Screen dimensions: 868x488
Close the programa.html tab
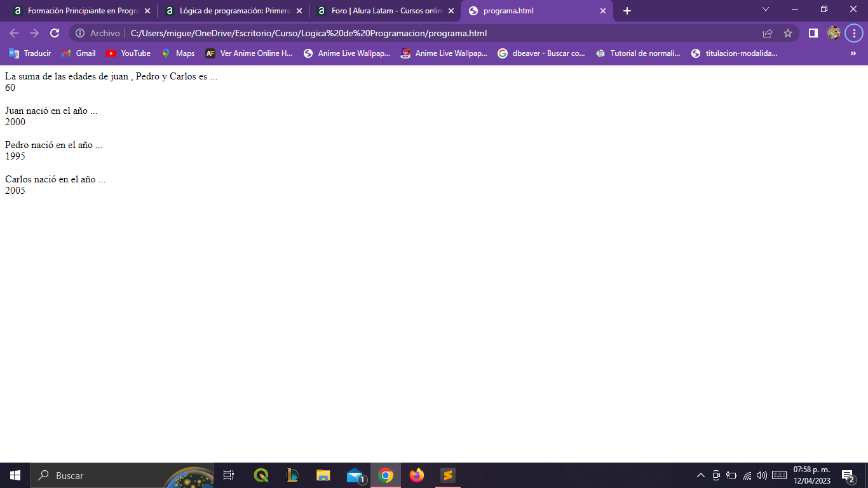tap(603, 11)
